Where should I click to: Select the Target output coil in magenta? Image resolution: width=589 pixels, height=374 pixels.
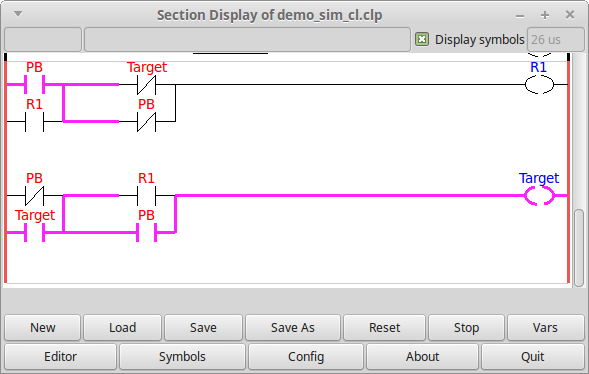[539, 196]
